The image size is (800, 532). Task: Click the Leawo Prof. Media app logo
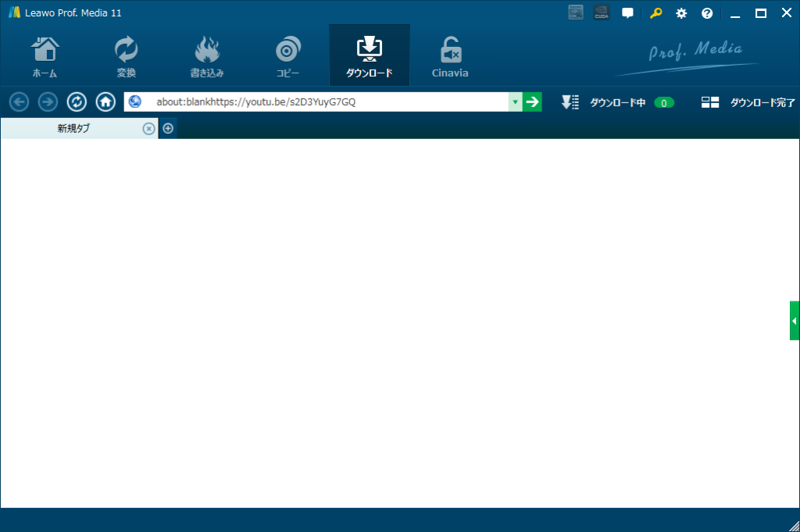(14, 12)
